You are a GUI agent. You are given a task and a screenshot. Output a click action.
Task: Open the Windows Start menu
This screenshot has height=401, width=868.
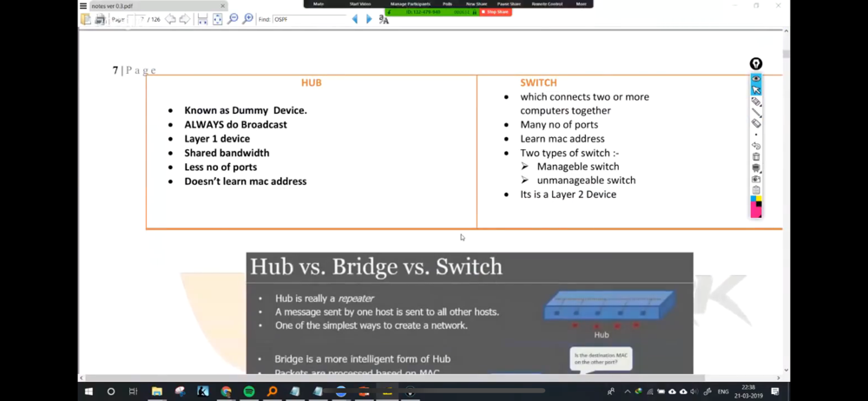[89, 391]
